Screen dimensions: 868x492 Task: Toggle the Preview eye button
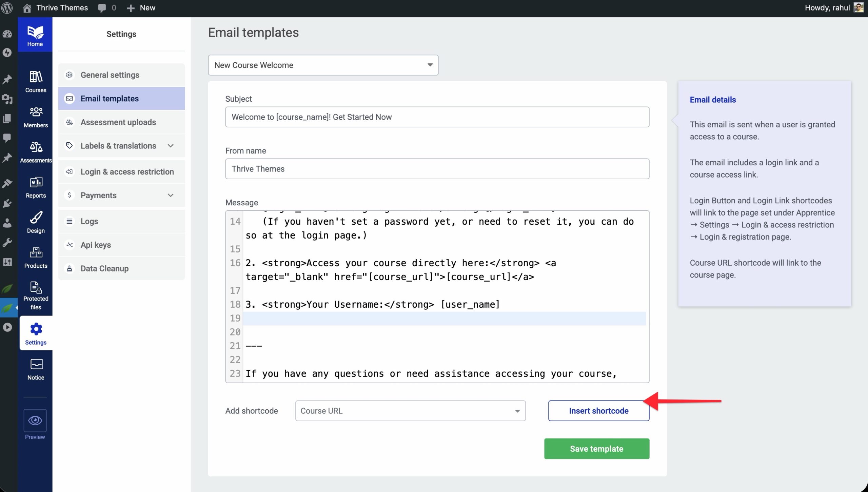coord(35,421)
